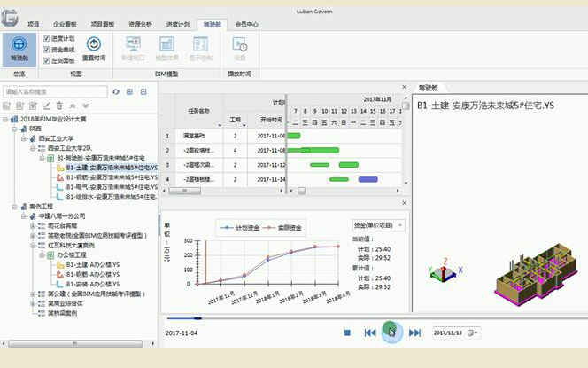Image resolution: width=588 pixels, height=368 pixels.
Task: Open the date picker dropdown beside 2017/11/13
Action: point(473,333)
